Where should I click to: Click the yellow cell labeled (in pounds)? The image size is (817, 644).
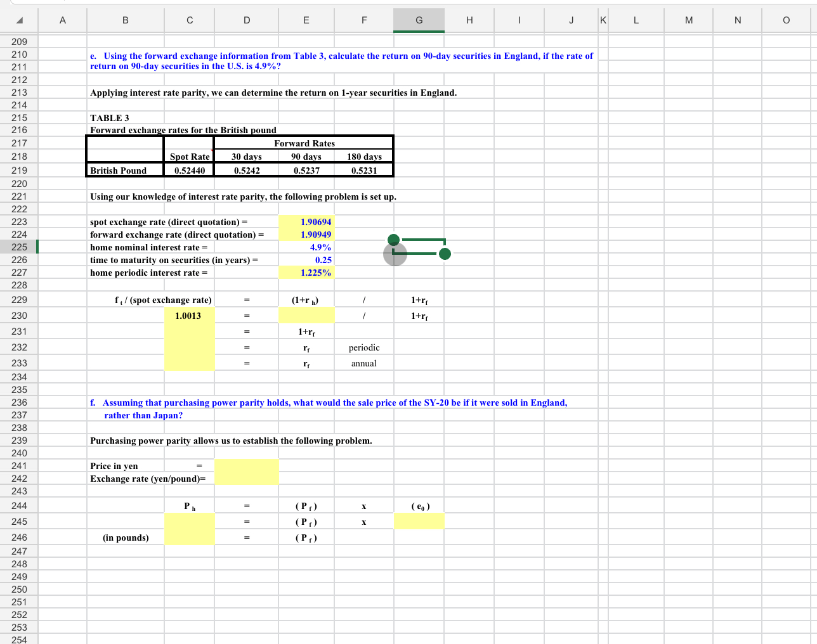click(x=189, y=537)
